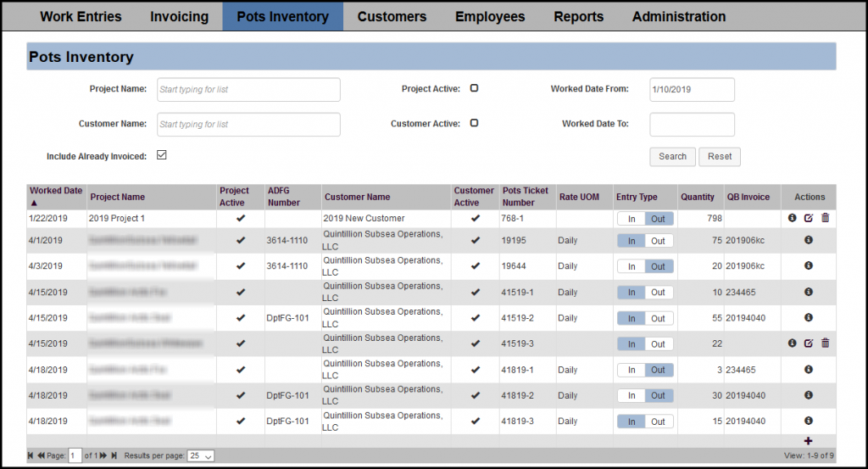The height and width of the screenshot is (469, 868).
Task: Select QB invoice 201906kc for ticket 19195
Action: (745, 240)
